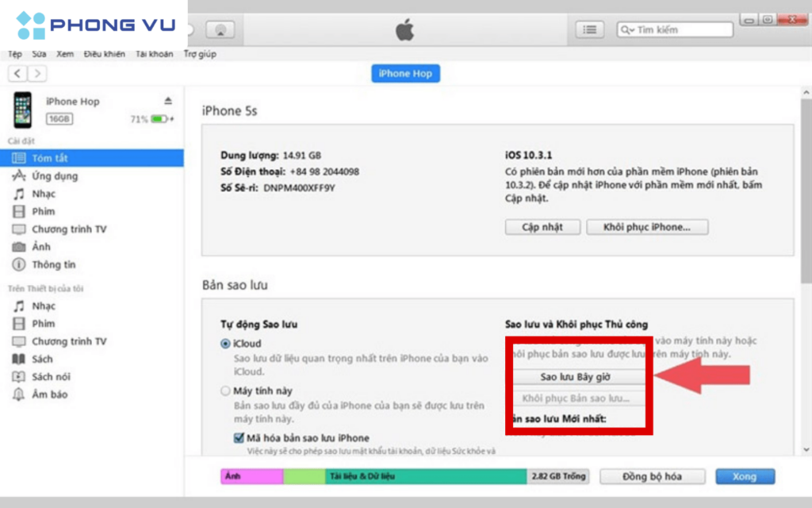Open the list view icon beside search
Screen dimensions: 812x508
click(590, 29)
